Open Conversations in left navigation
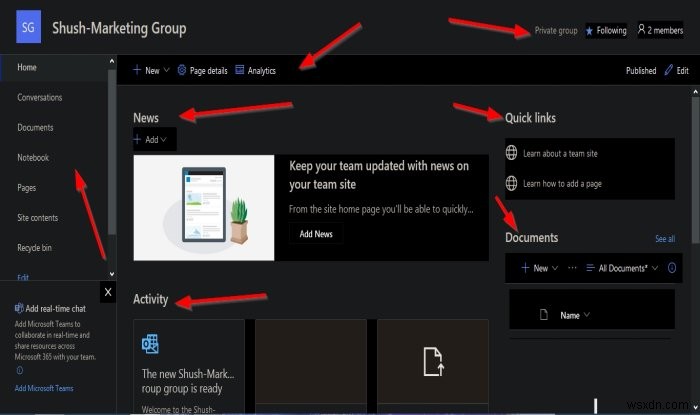Viewport: 700px width, 415px height. pyautogui.click(x=40, y=97)
